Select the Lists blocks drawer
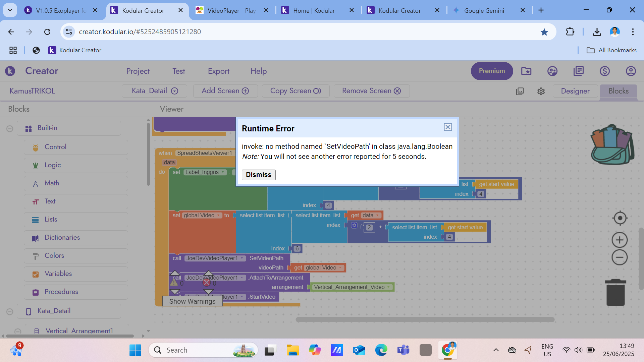Screen dimensions: 644x362 click(76, 220)
